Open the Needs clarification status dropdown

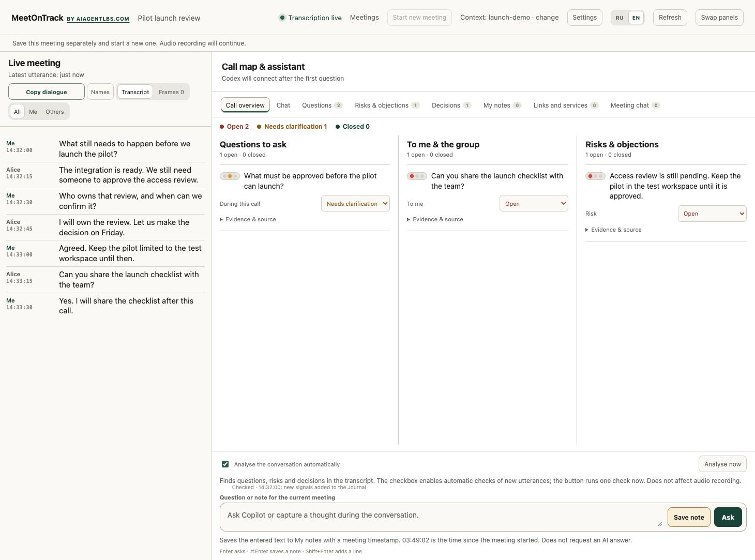pyautogui.click(x=355, y=204)
